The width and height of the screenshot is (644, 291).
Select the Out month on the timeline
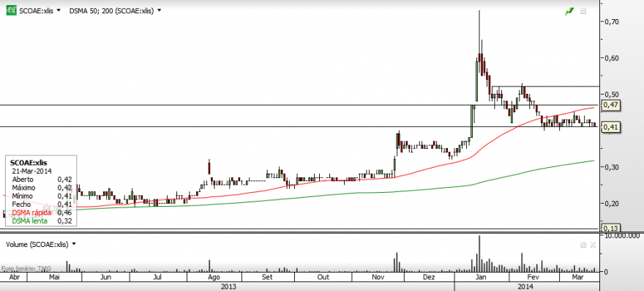(x=323, y=277)
